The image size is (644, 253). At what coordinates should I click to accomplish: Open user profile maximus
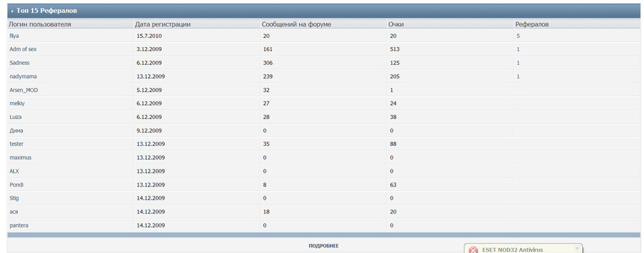21,158
